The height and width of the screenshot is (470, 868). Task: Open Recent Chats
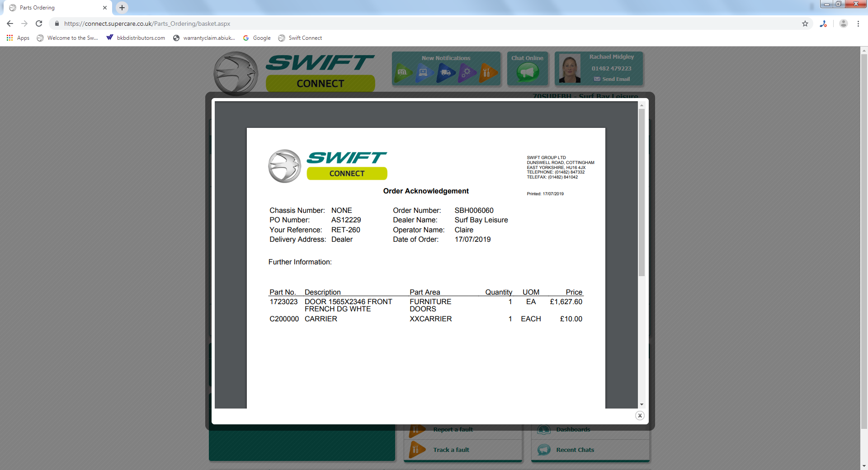575,450
